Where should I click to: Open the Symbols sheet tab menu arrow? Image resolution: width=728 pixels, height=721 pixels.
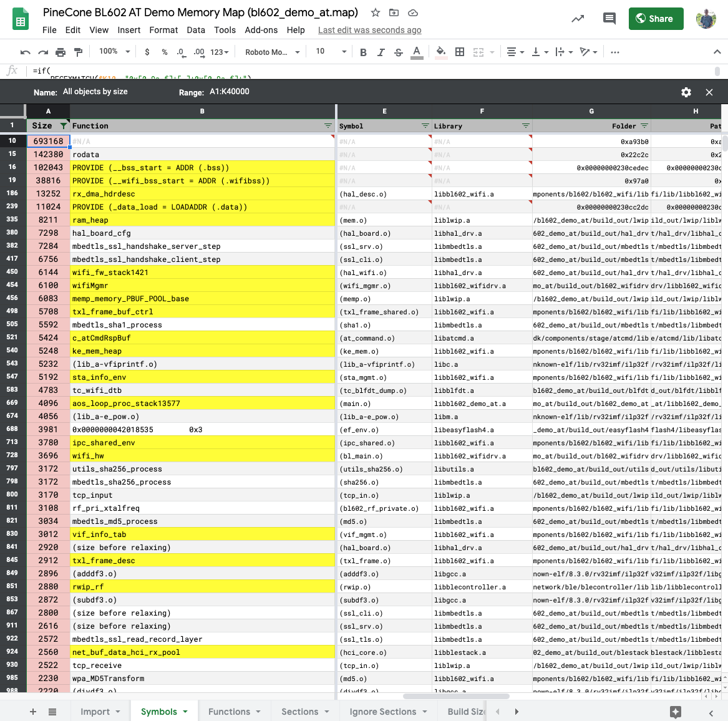point(185,712)
